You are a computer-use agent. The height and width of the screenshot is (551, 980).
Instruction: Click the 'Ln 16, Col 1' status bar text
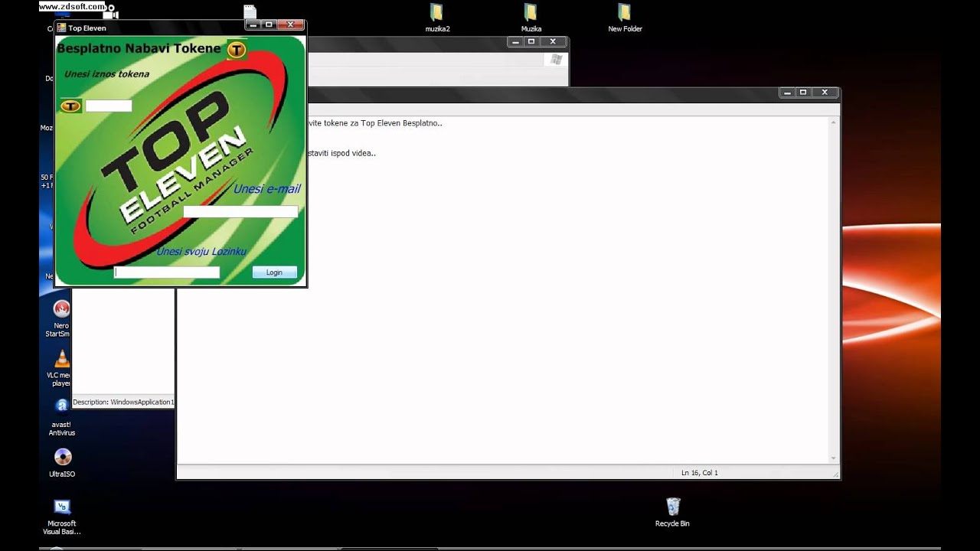(x=700, y=473)
